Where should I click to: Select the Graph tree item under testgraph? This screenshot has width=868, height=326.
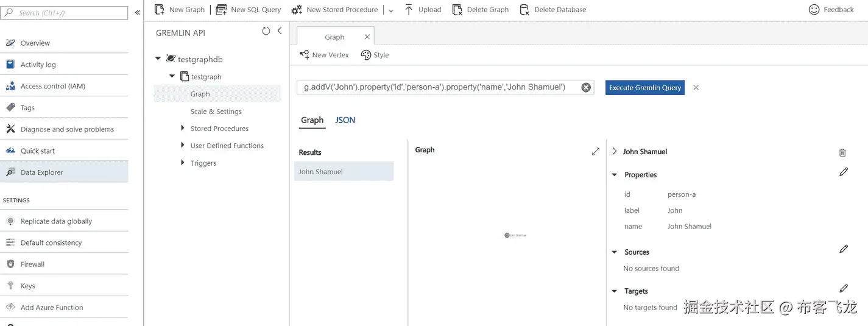click(x=217, y=94)
